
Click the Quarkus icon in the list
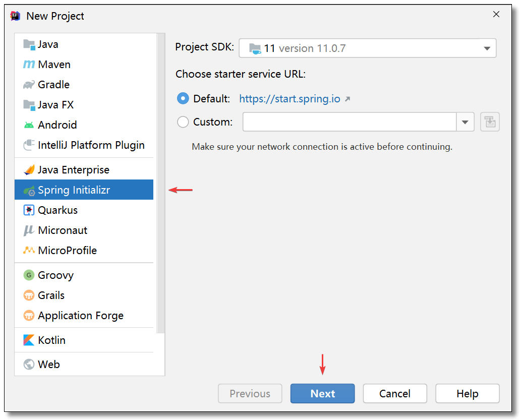[29, 210]
